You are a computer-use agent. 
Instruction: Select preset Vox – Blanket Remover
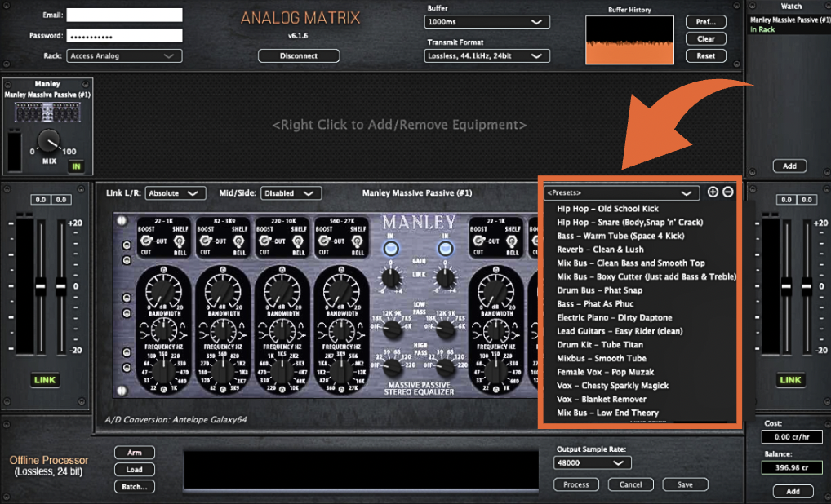click(602, 399)
